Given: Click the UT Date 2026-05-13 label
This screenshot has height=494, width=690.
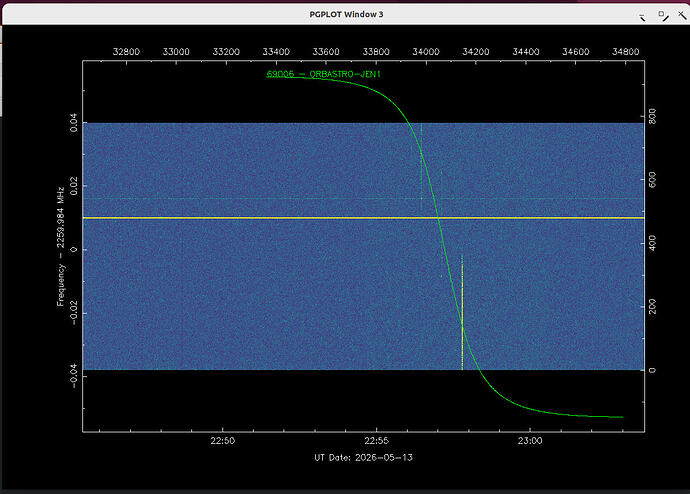Looking at the screenshot, I should click(x=363, y=457).
